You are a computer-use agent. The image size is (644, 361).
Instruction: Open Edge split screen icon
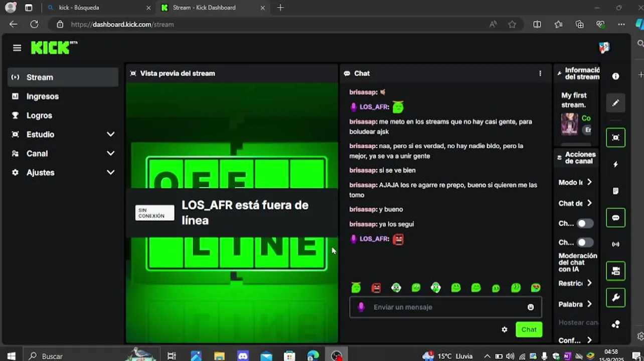pyautogui.click(x=537, y=24)
